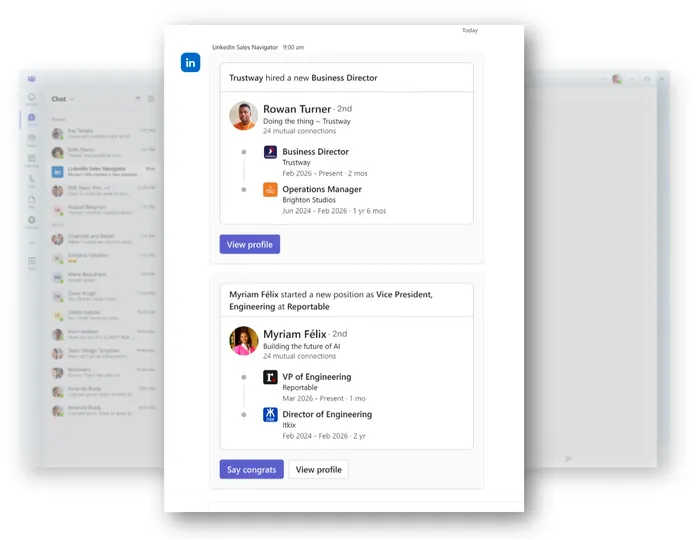Viewport: 700px width, 540px height.
Task: Click the 'Brighton Studios' company name
Action: pos(308,200)
